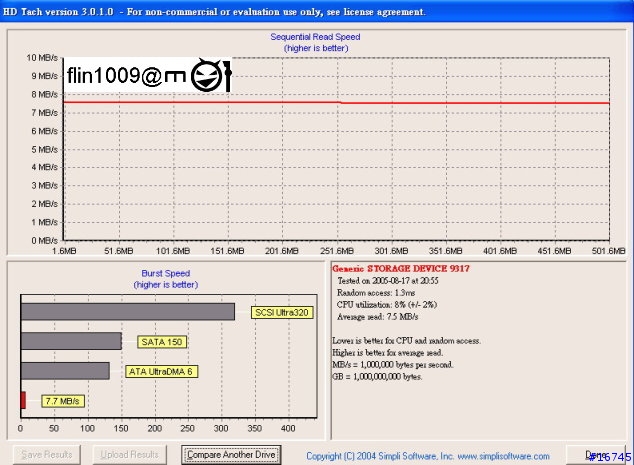Click the Sequential Read Speed chart title
The width and height of the screenshot is (634, 465).
point(315,37)
